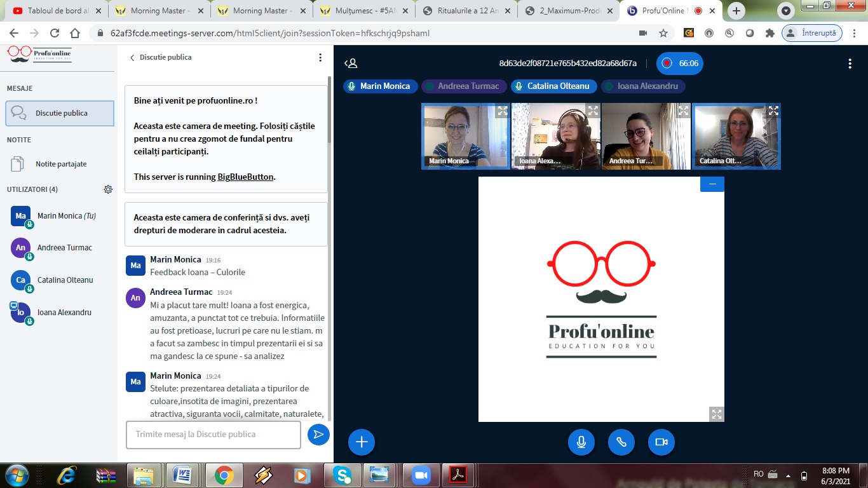The image size is (868, 488).
Task: Make the presentation fullscreen
Action: click(716, 414)
